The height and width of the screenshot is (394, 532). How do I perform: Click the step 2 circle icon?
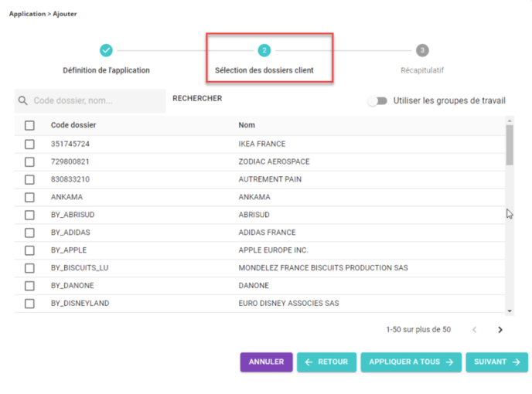pos(264,50)
